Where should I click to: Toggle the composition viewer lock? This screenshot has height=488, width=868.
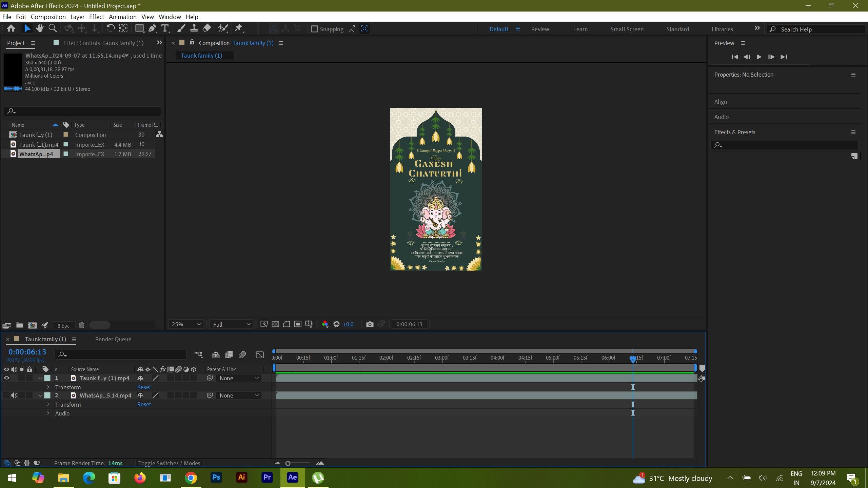point(192,42)
